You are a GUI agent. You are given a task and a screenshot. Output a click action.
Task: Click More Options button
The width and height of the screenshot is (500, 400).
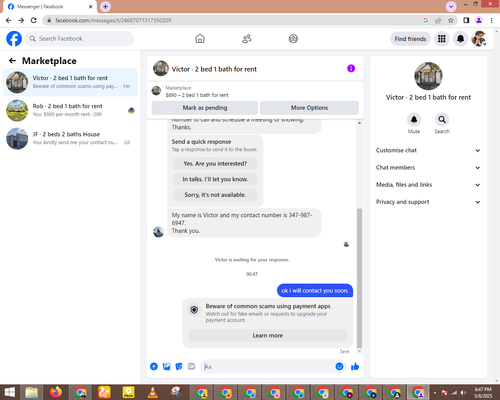point(309,108)
